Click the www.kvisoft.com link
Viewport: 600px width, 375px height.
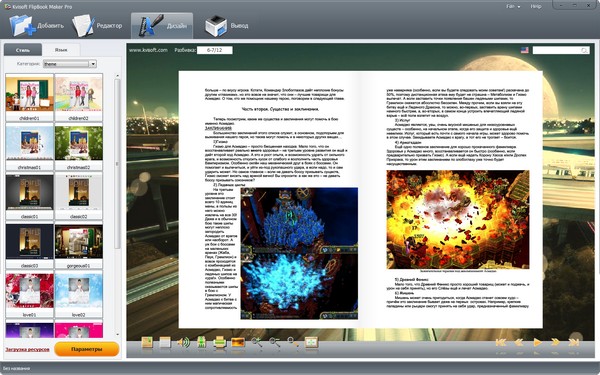[148, 50]
